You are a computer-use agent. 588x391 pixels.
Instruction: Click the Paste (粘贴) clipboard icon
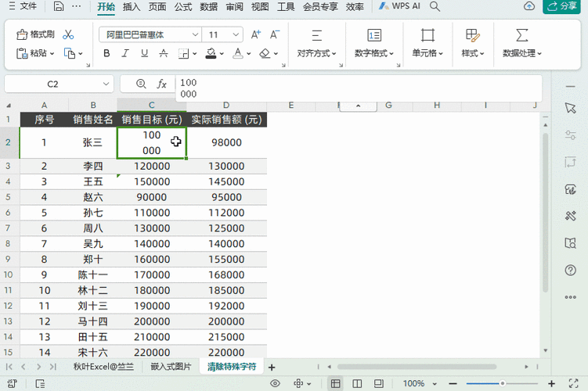point(22,53)
